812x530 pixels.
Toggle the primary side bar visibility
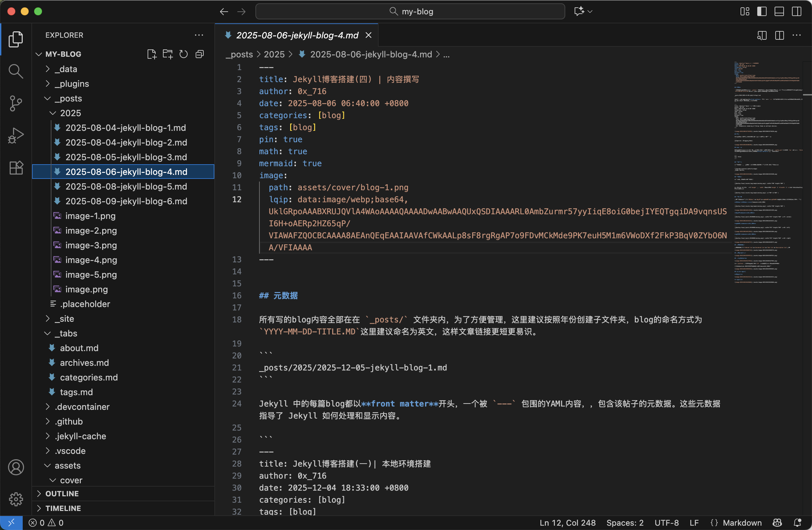[762, 11]
